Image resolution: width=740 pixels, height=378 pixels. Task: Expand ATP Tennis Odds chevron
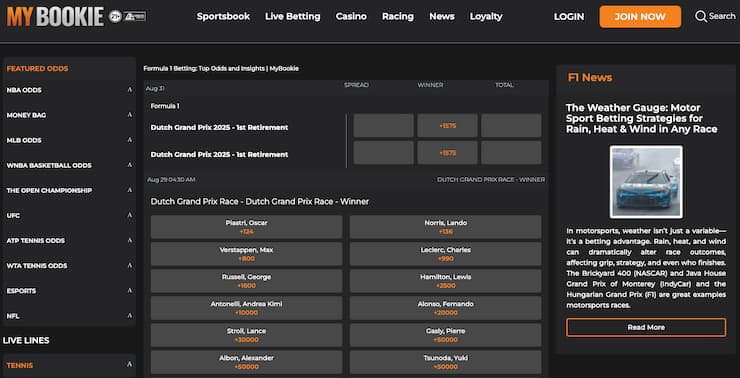click(130, 240)
